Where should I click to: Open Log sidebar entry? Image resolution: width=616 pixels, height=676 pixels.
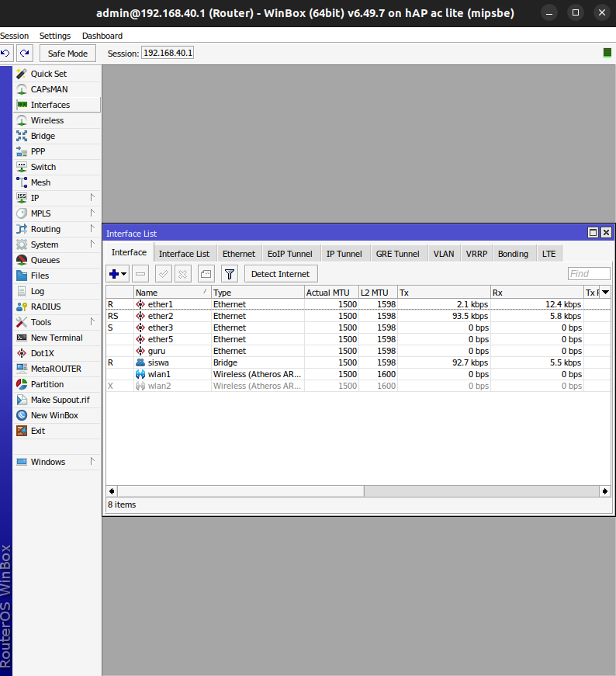point(57,291)
